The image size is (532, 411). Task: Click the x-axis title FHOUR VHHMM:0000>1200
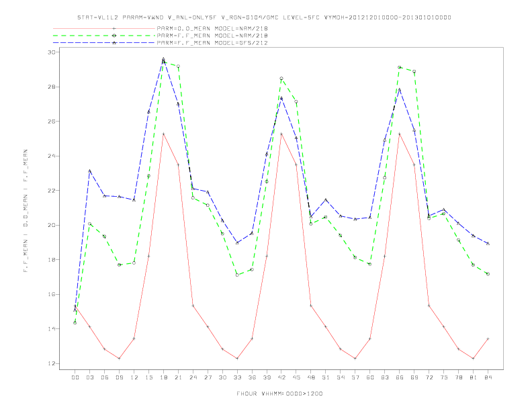(x=279, y=394)
